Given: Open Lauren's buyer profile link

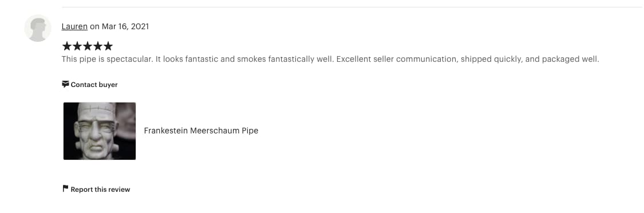Looking at the screenshot, I should pyautogui.click(x=74, y=27).
